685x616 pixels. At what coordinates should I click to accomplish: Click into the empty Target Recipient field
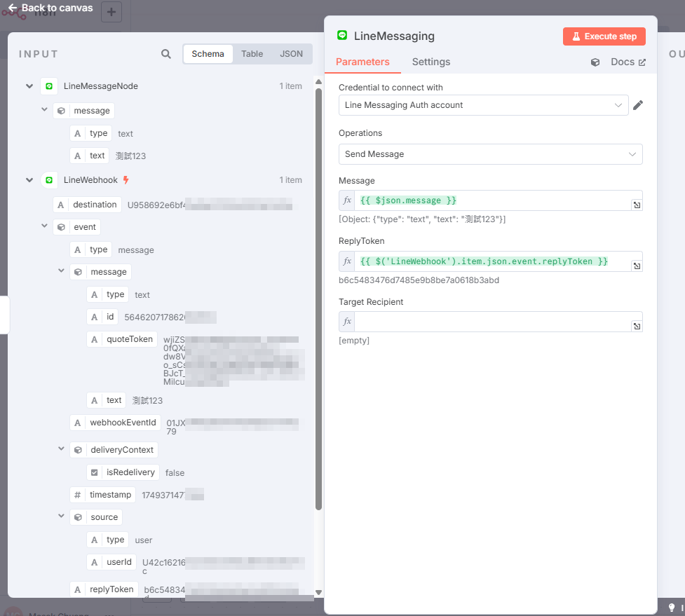click(x=492, y=322)
